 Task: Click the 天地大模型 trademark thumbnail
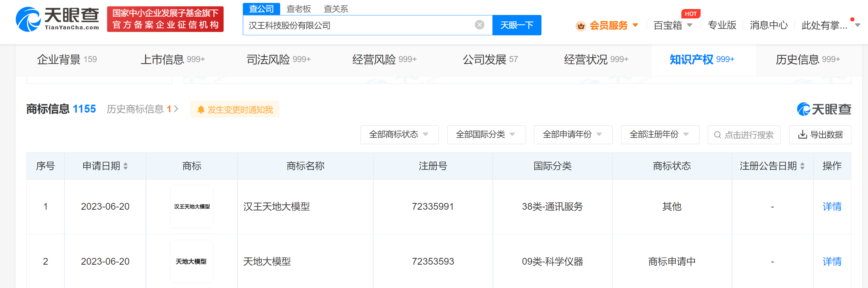pyautogui.click(x=192, y=261)
